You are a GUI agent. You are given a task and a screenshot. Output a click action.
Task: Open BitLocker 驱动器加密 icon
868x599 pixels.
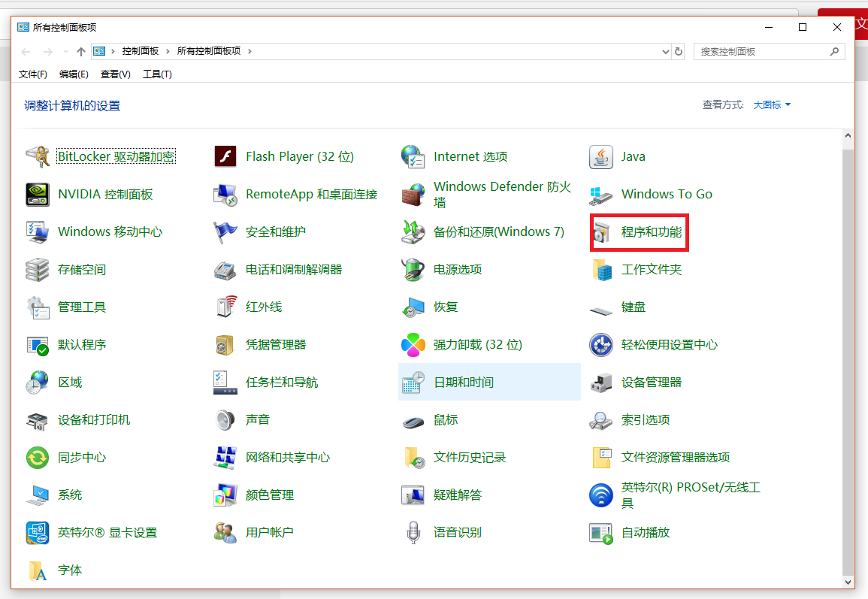tap(38, 156)
